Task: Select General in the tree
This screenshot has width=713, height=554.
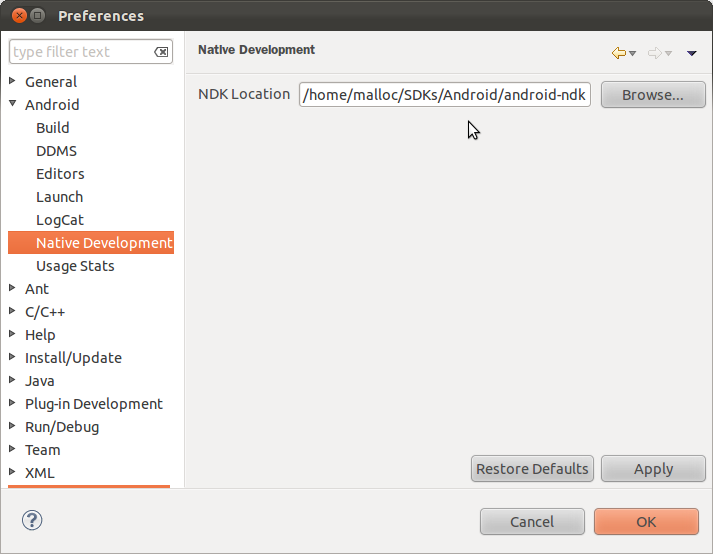Action: [51, 82]
